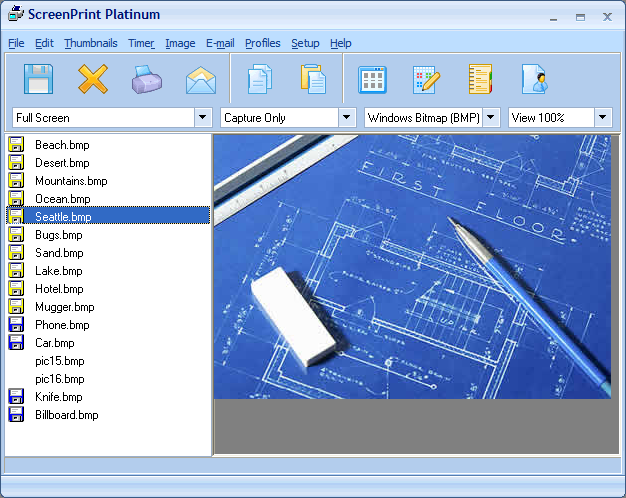626x498 pixels.
Task: Expand the Capture Only action dropdown arrow
Action: point(347,117)
